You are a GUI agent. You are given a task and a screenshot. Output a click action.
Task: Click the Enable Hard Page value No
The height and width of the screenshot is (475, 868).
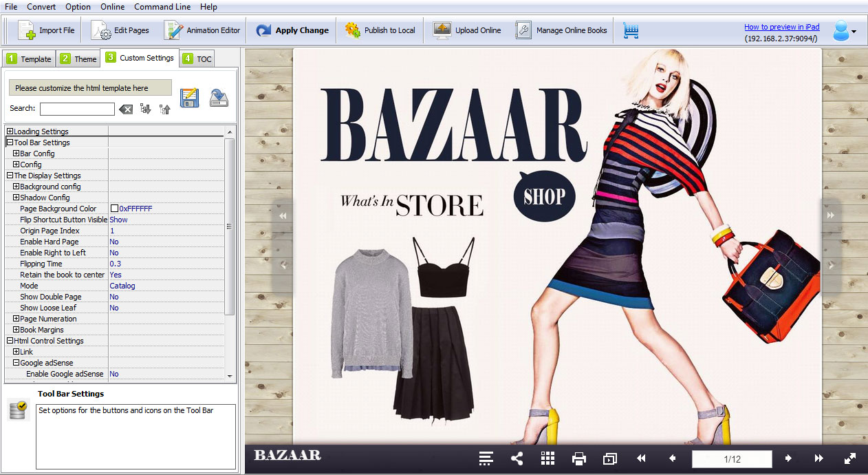[114, 242]
